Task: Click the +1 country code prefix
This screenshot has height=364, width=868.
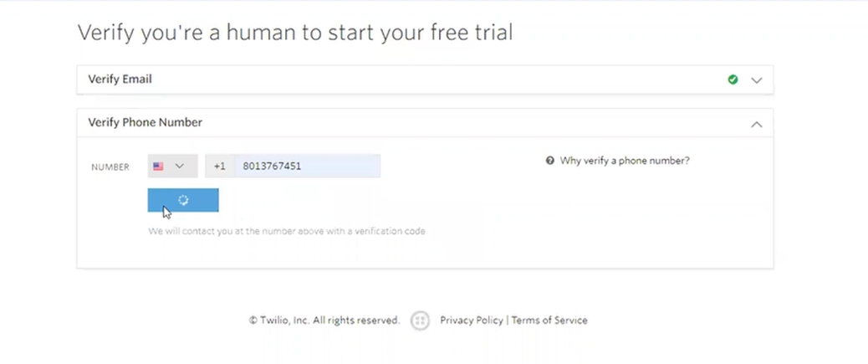Action: [x=220, y=167]
